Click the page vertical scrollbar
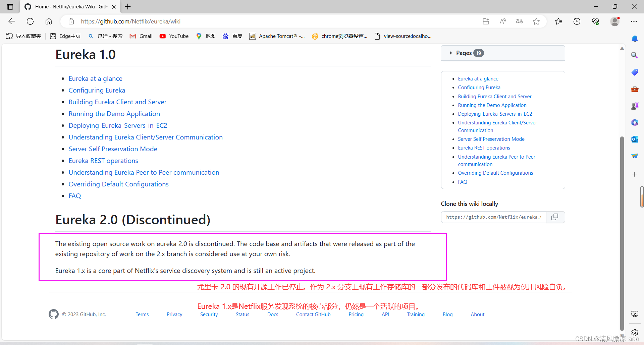Screen dimensions: 644x345 622,233
